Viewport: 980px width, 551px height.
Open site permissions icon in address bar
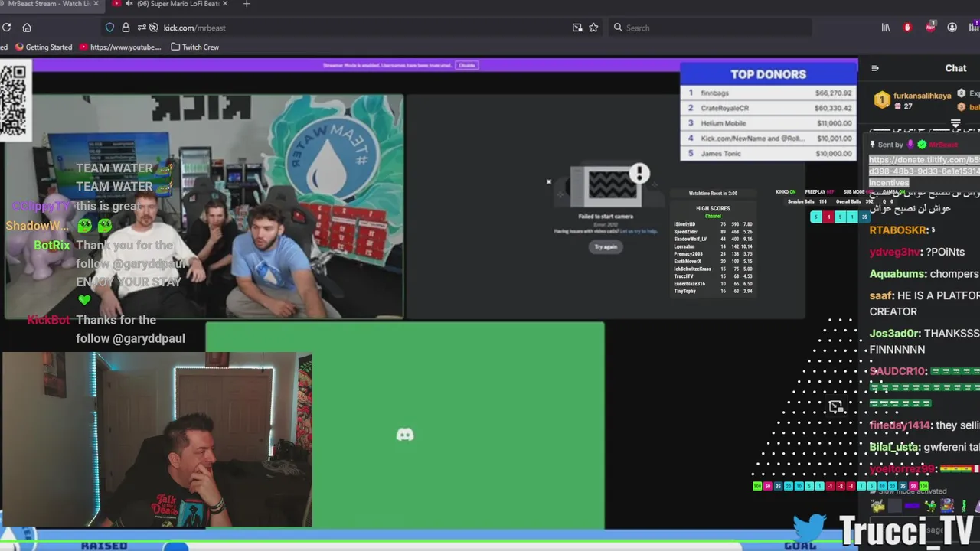pos(142,28)
